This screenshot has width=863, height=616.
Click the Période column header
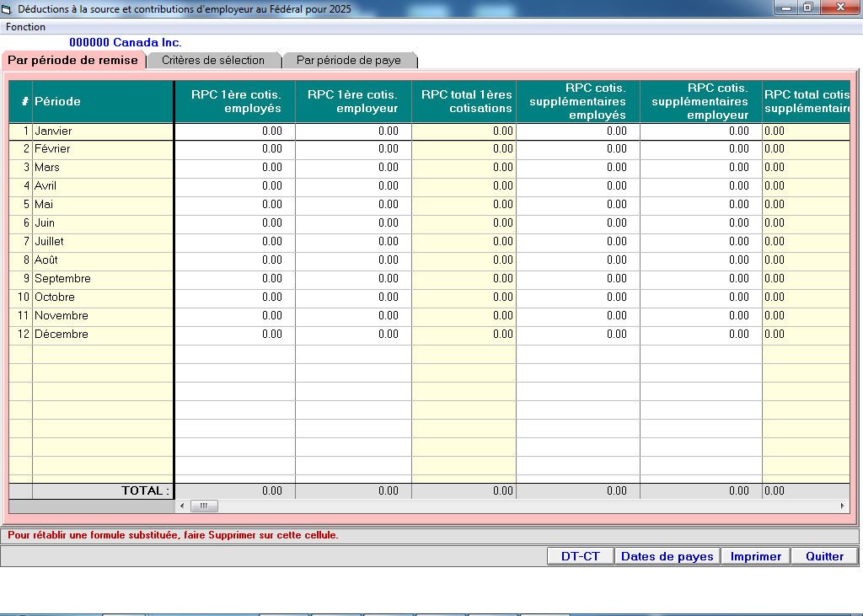tap(103, 101)
